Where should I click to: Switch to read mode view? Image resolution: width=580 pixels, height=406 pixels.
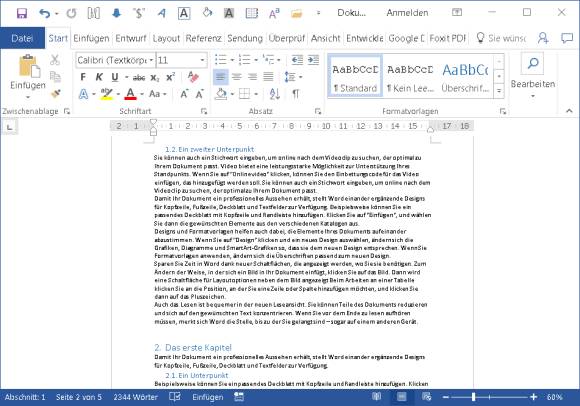(x=377, y=397)
